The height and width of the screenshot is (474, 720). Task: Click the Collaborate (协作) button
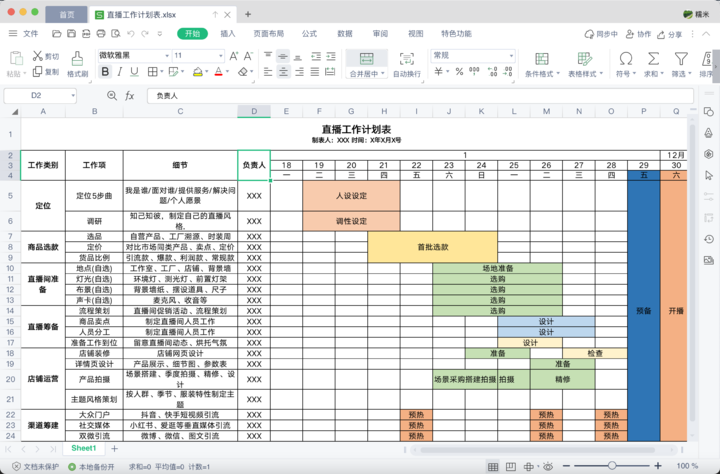pos(638,34)
